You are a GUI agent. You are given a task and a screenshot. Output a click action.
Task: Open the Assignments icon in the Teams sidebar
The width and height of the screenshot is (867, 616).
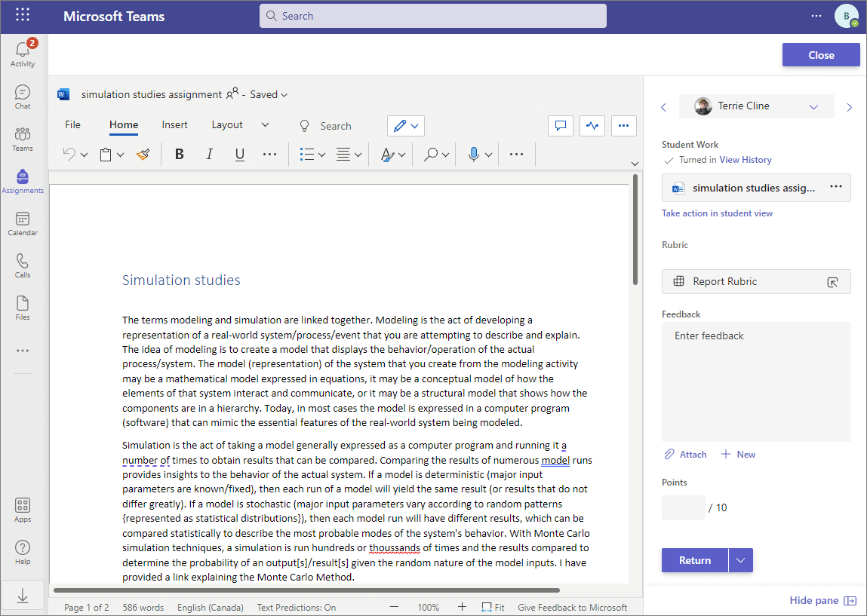tap(23, 181)
